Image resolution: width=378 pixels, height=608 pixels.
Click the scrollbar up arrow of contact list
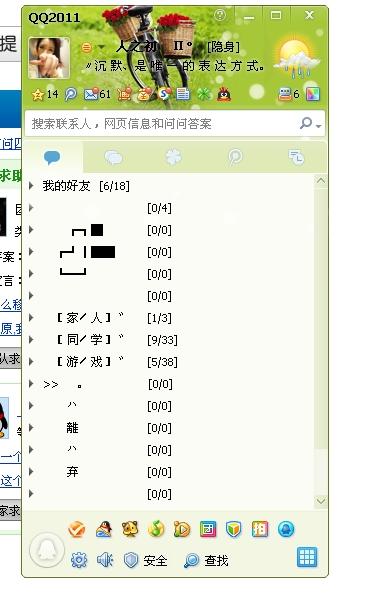tap(321, 181)
